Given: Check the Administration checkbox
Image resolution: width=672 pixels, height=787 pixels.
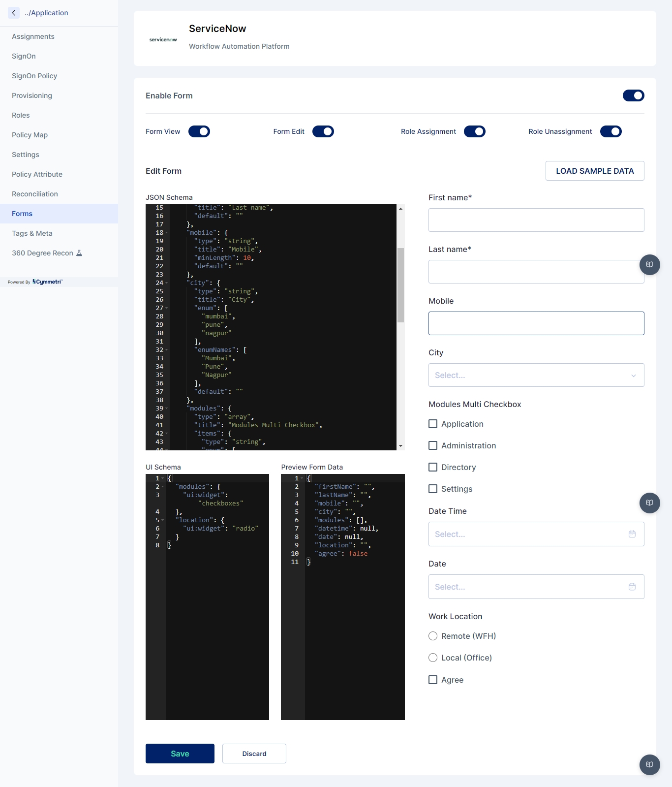Looking at the screenshot, I should (x=433, y=445).
